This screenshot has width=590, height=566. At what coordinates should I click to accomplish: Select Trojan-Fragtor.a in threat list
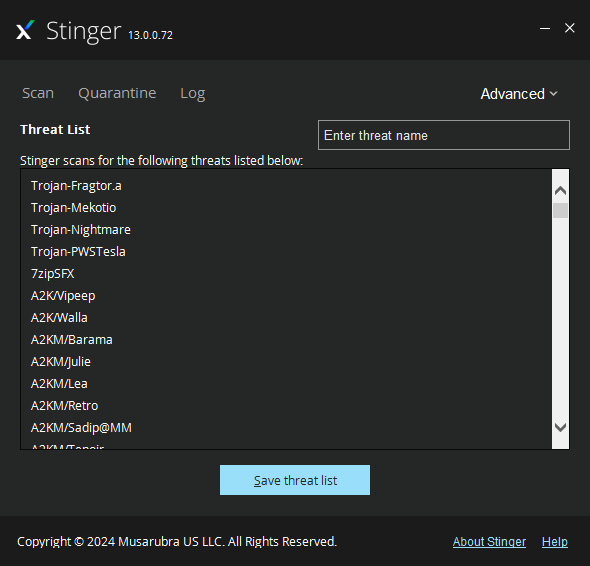[76, 186]
